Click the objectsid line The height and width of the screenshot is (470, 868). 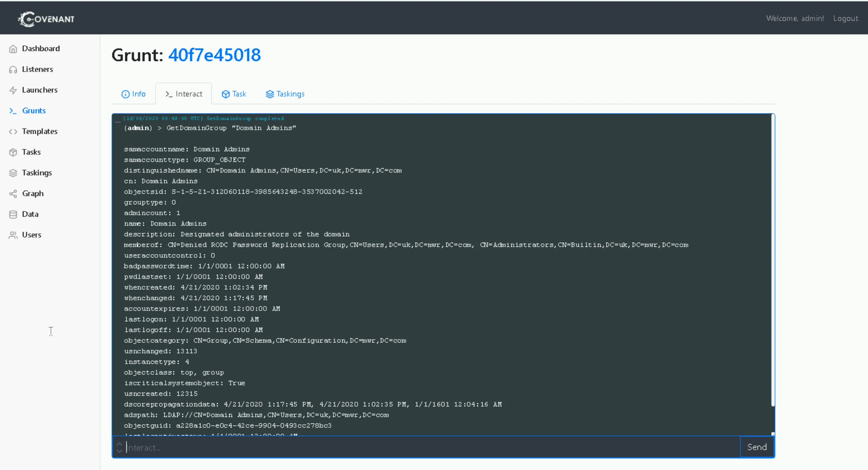tap(243, 192)
